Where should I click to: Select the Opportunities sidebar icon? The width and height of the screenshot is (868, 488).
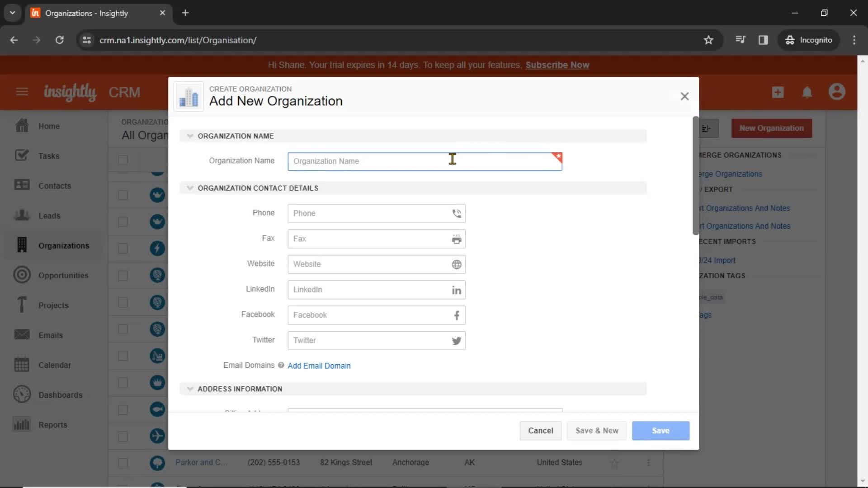click(x=21, y=275)
